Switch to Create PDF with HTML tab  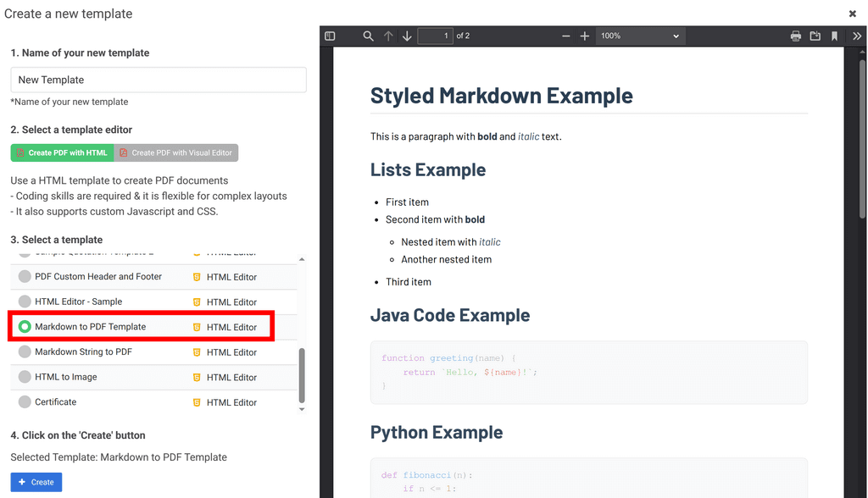pos(62,152)
